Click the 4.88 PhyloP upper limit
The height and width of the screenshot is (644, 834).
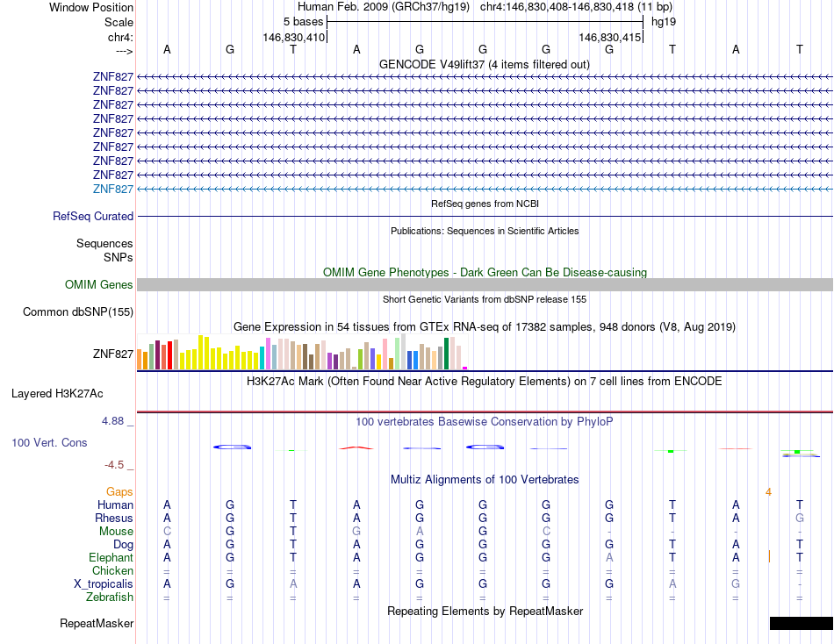[x=112, y=421]
